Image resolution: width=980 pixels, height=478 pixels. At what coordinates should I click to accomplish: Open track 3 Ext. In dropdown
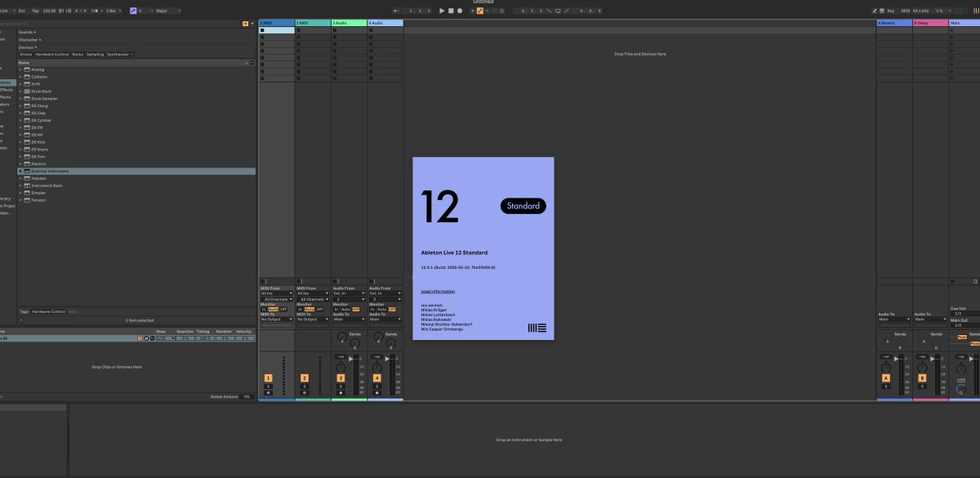click(349, 293)
